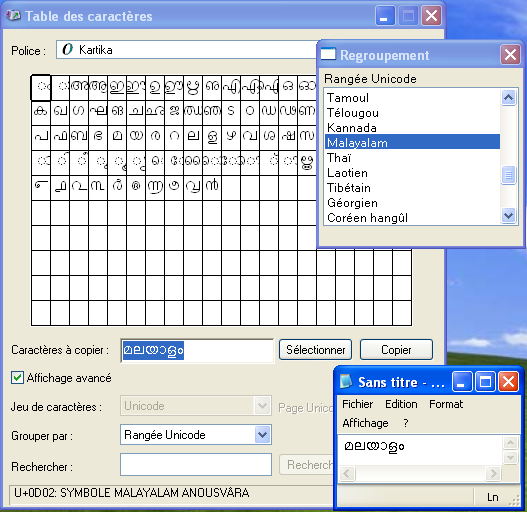Open the Affichage menu in Notepad
The image size is (527, 512).
365,423
